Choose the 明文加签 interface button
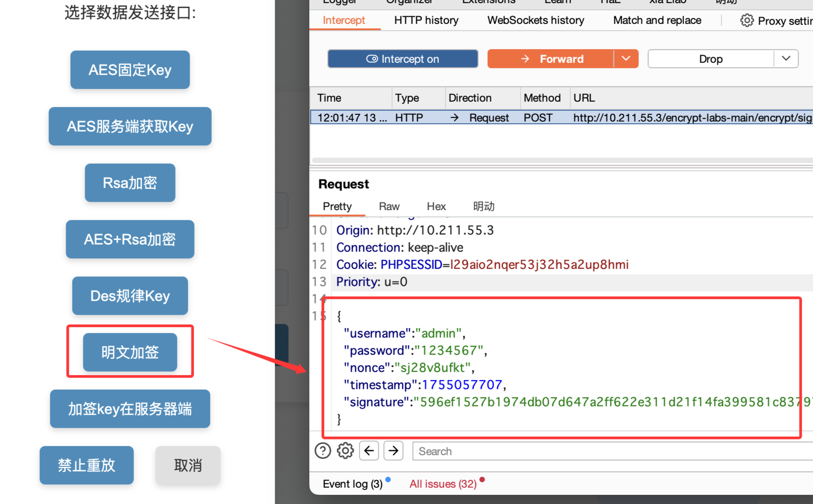Viewport: 813px width, 504px height. [x=130, y=352]
